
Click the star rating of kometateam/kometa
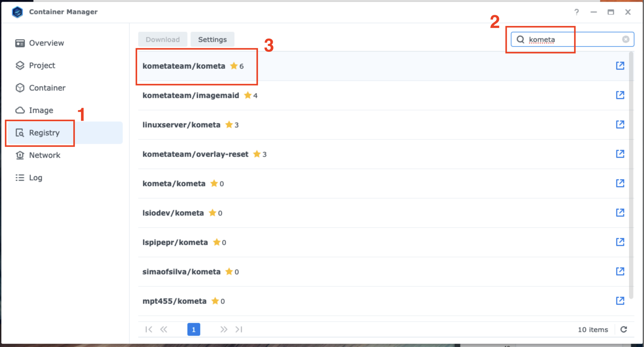[x=237, y=66]
